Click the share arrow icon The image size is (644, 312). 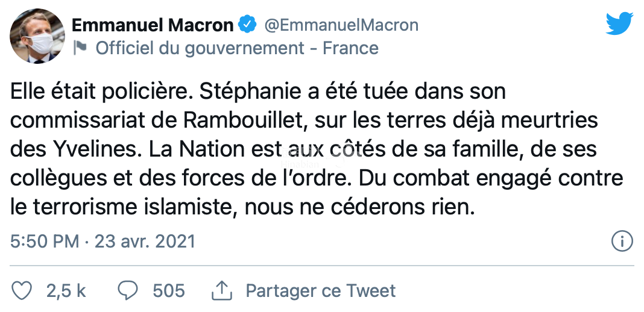pyautogui.click(x=222, y=291)
